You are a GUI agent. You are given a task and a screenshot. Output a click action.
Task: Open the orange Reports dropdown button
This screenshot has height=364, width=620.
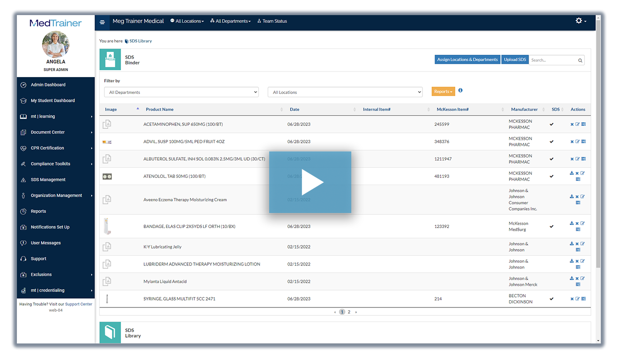coord(443,92)
